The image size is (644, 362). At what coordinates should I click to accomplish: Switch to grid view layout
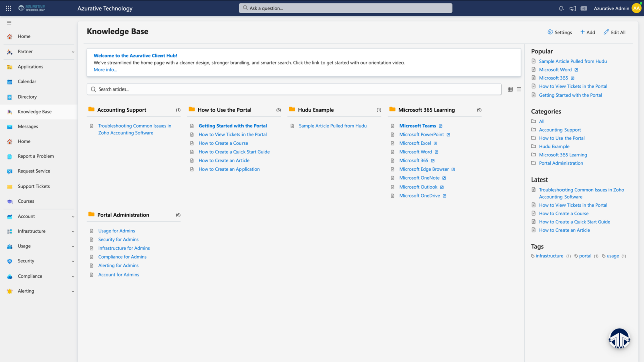click(510, 89)
